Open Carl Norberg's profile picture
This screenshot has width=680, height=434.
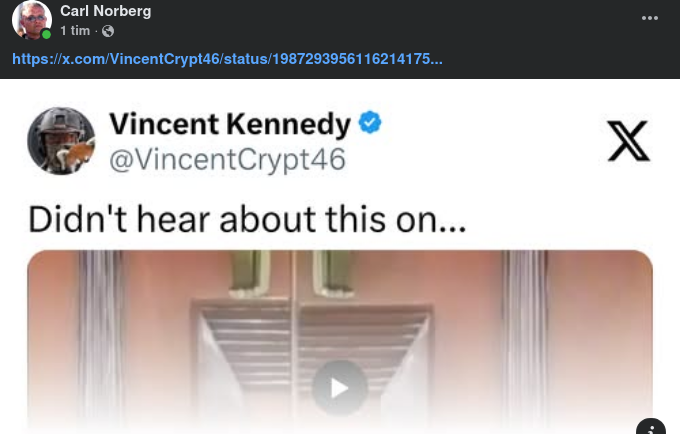tap(31, 20)
